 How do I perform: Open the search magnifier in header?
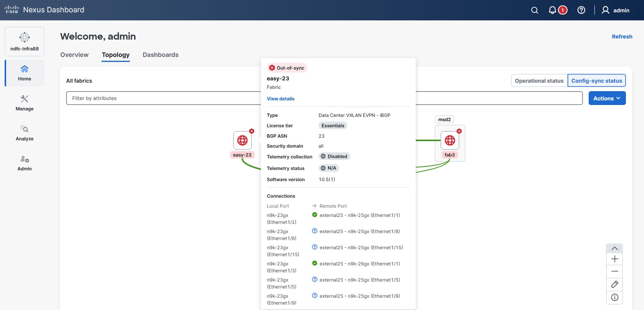534,10
